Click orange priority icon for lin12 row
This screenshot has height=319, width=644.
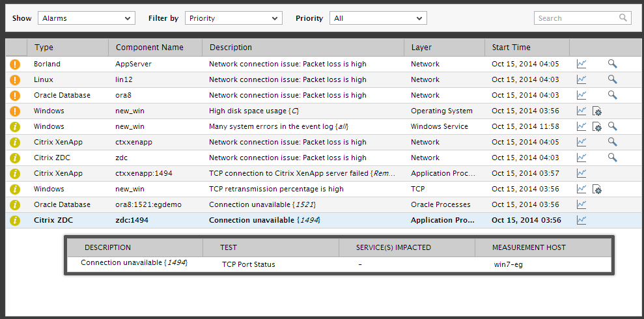(x=15, y=79)
